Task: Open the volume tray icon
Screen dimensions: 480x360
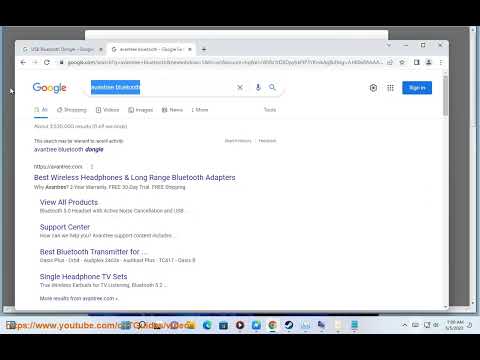Action: [436, 325]
